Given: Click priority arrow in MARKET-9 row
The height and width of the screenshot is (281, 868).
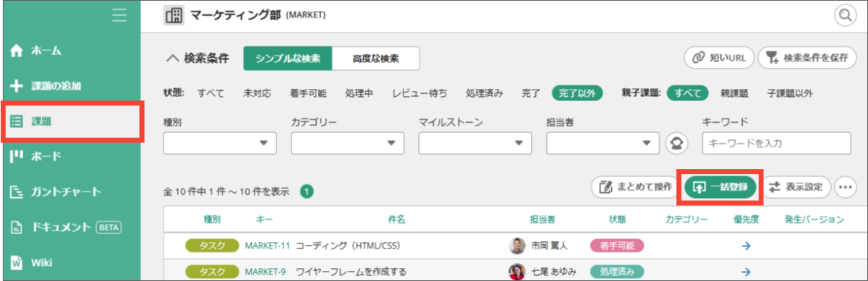Looking at the screenshot, I should 746,272.
